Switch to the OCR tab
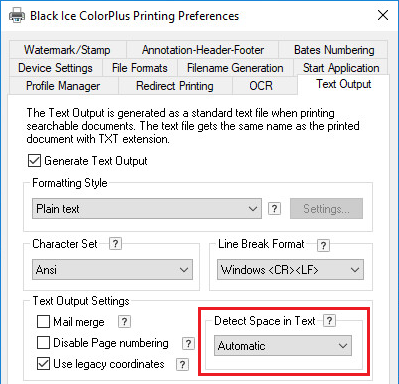This screenshot has height=384, width=399. click(x=261, y=86)
